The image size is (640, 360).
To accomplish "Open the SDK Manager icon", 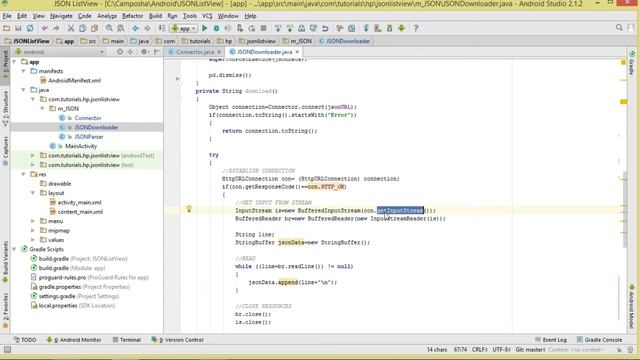I will coord(390,28).
